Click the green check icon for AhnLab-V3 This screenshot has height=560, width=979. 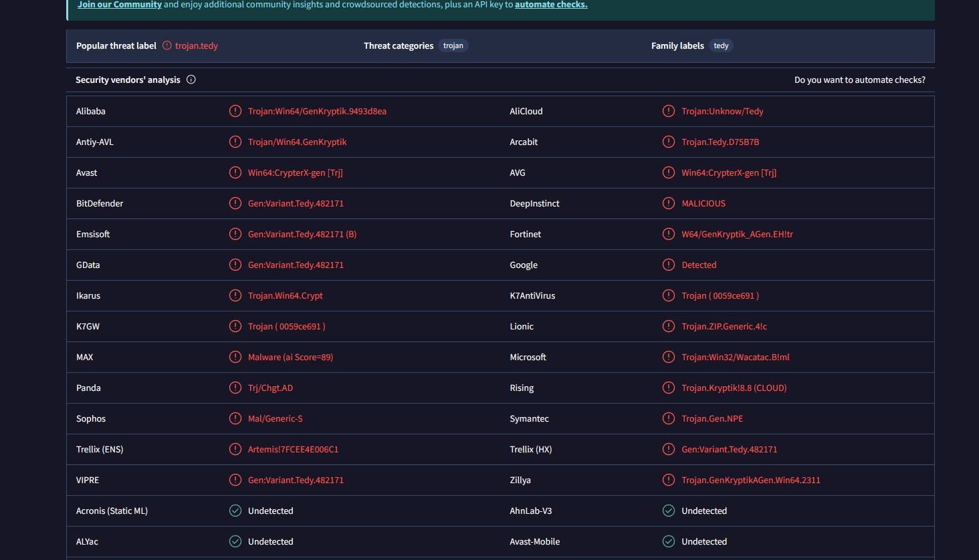tap(669, 511)
